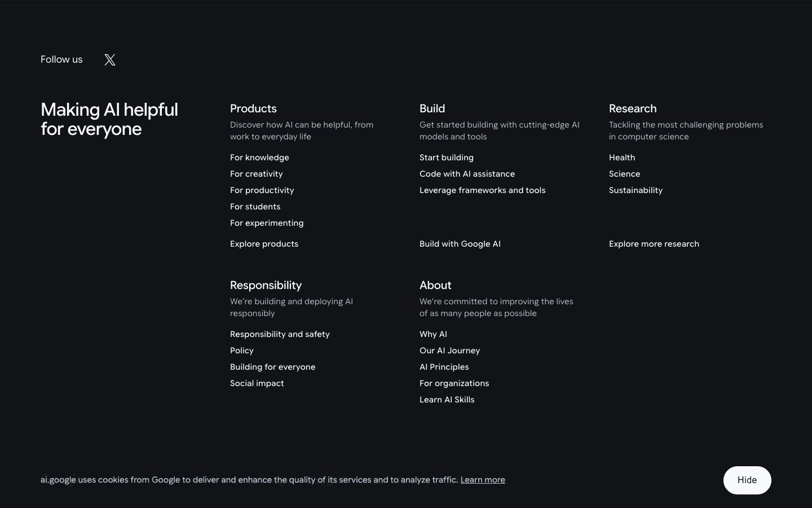Open For students link
This screenshot has height=508, width=812.
255,207
